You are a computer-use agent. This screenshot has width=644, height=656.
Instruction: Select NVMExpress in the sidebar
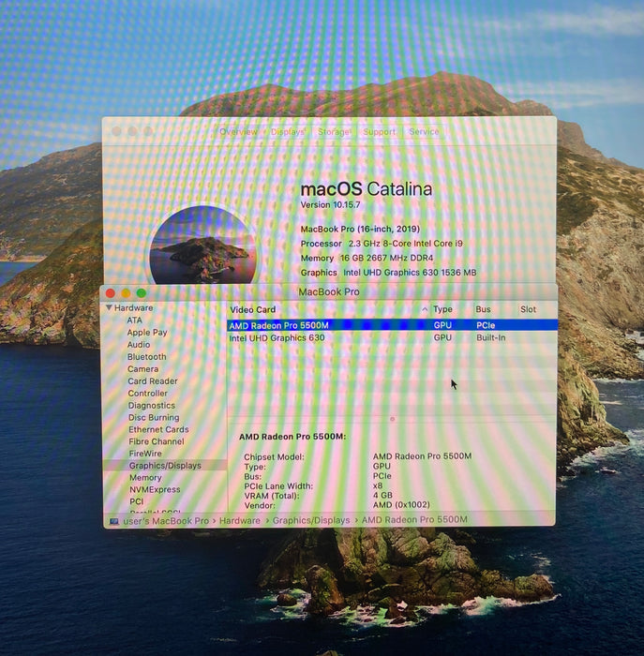coord(155,489)
